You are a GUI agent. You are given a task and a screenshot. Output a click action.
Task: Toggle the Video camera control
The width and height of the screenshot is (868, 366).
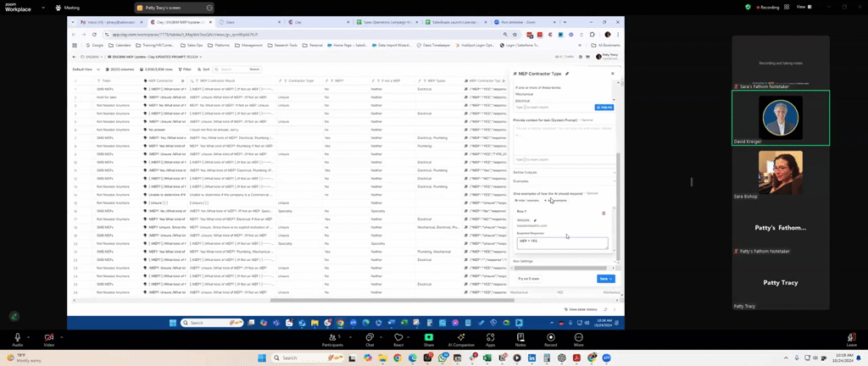coord(49,337)
